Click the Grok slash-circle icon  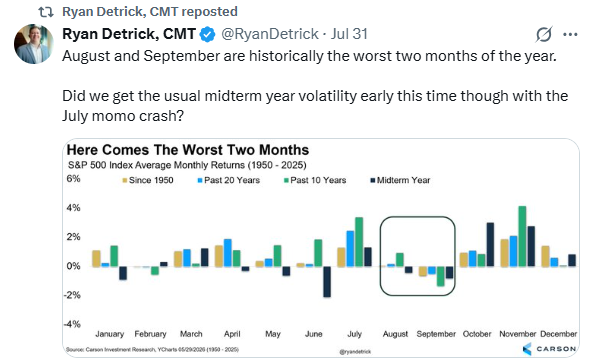pos(544,34)
